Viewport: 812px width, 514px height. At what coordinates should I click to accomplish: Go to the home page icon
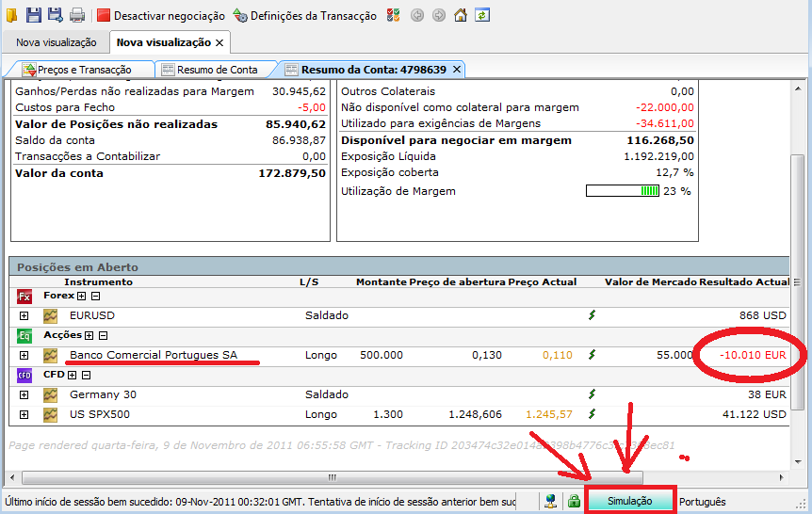click(x=461, y=15)
